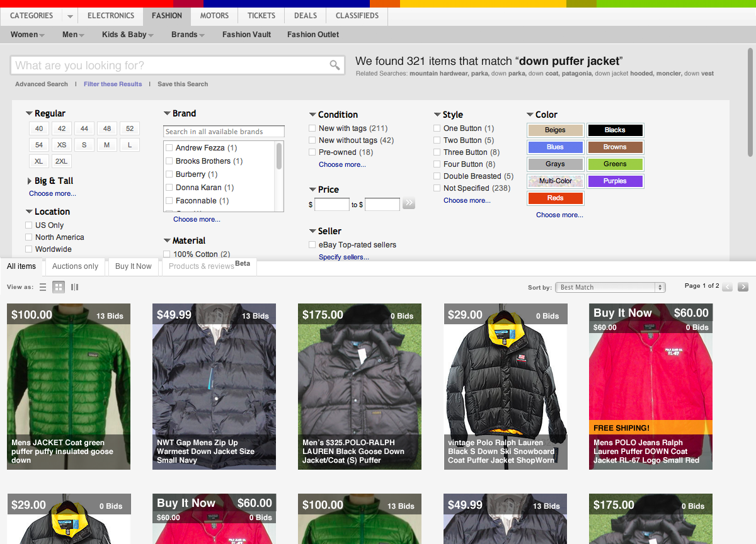Check Double Breasted style
This screenshot has height=544, width=756.
[437, 176]
